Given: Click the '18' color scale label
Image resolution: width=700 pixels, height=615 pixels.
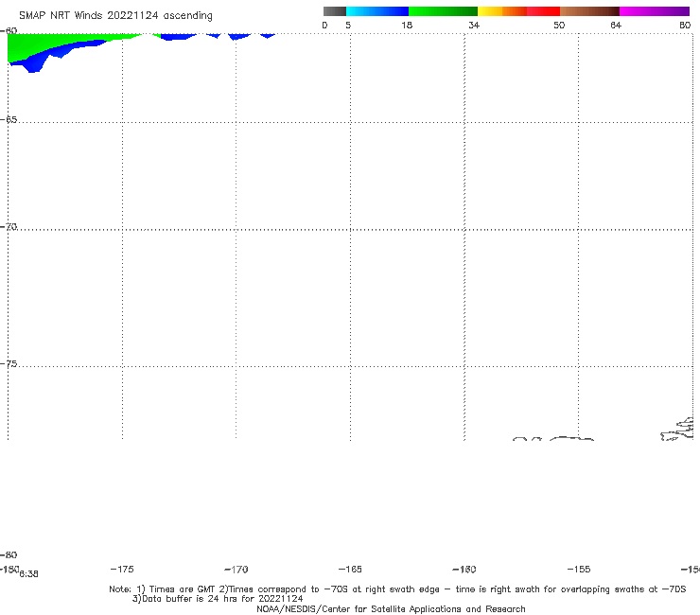Looking at the screenshot, I should (407, 25).
